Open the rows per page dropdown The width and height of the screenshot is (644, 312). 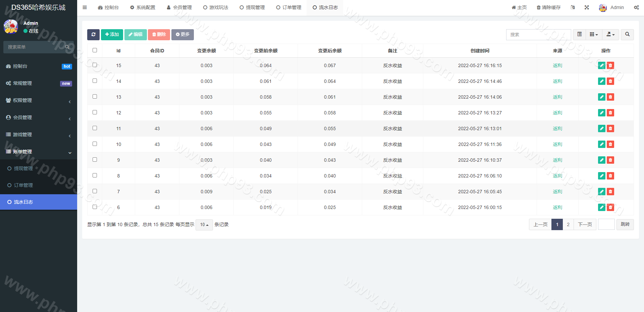(x=204, y=225)
